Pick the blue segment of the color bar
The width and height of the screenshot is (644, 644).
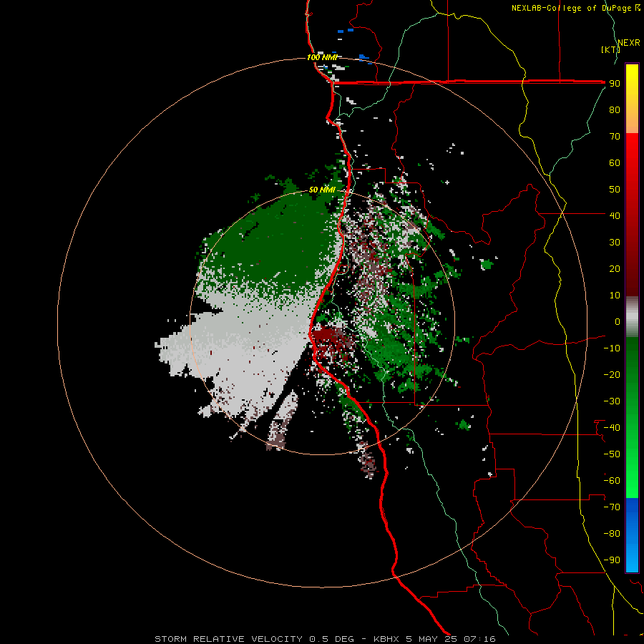tap(632, 535)
